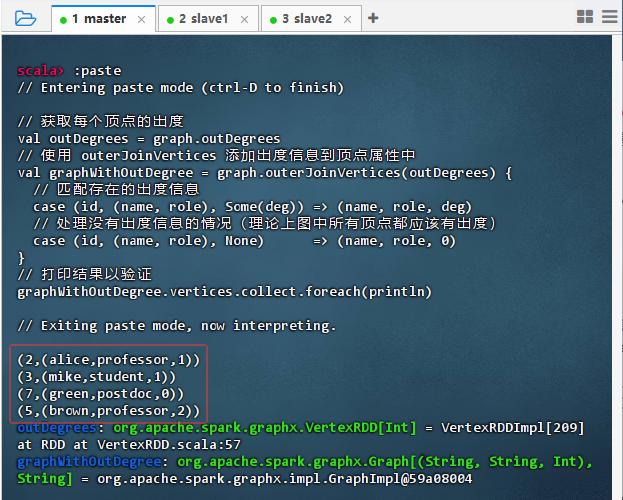Add a new session tab with plus

coord(373,18)
